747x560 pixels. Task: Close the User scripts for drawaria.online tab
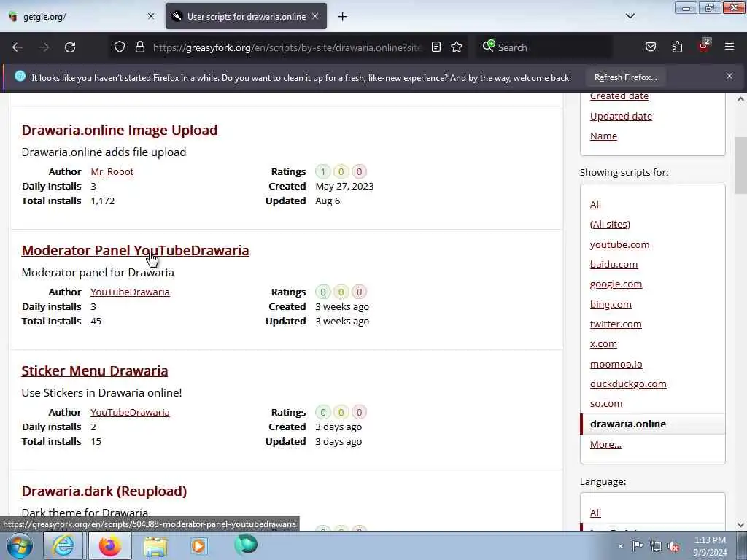315,16
